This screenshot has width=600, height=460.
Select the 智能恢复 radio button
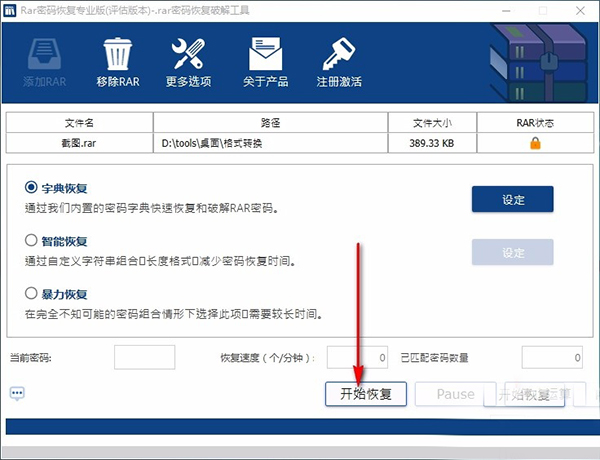(x=31, y=240)
